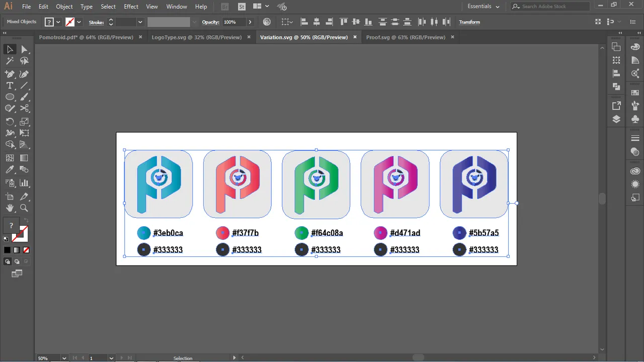Open stroke weight dropdown

tap(140, 22)
